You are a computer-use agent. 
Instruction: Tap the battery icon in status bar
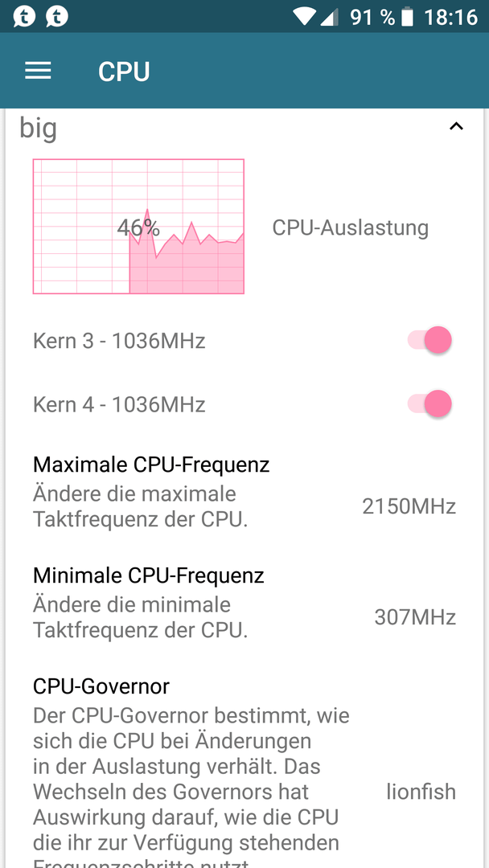pyautogui.click(x=407, y=17)
